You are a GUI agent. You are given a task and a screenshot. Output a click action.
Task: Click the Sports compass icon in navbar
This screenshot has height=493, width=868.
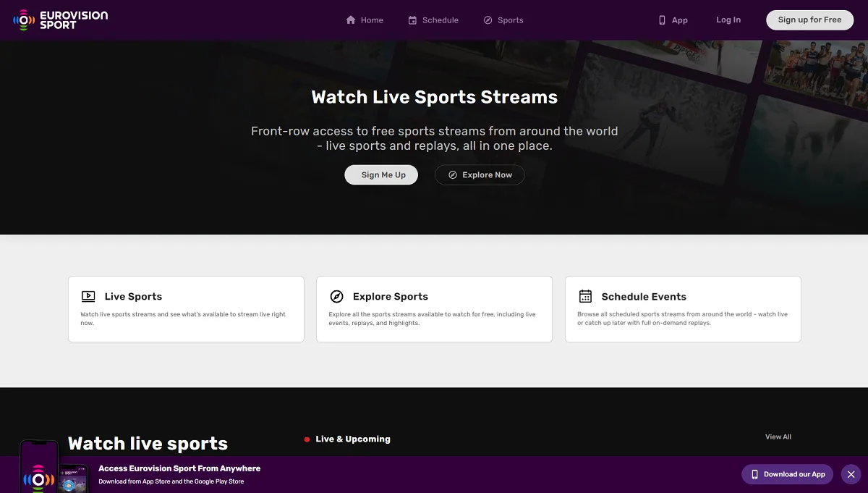click(488, 20)
